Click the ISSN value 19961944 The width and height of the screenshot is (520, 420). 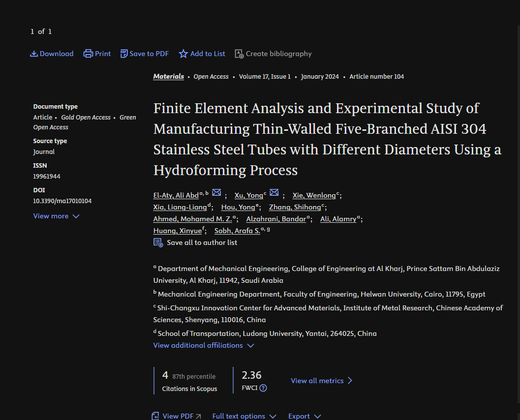pyautogui.click(x=47, y=177)
